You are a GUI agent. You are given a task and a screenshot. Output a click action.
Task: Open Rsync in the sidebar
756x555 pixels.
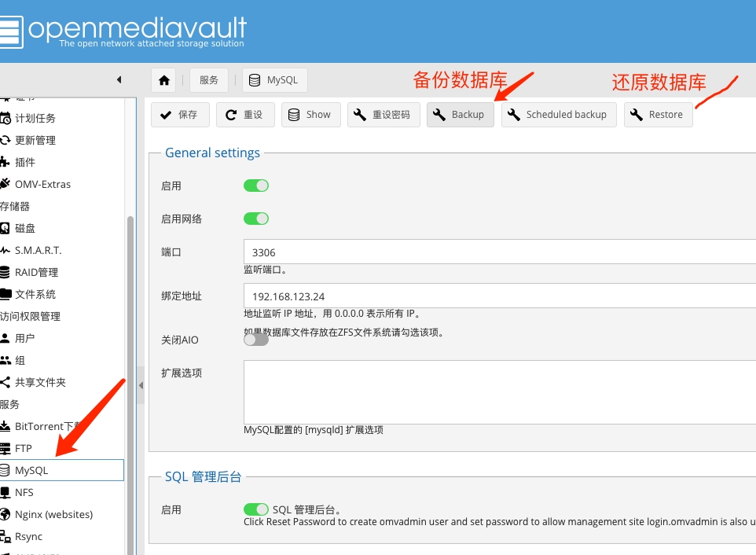point(62,536)
